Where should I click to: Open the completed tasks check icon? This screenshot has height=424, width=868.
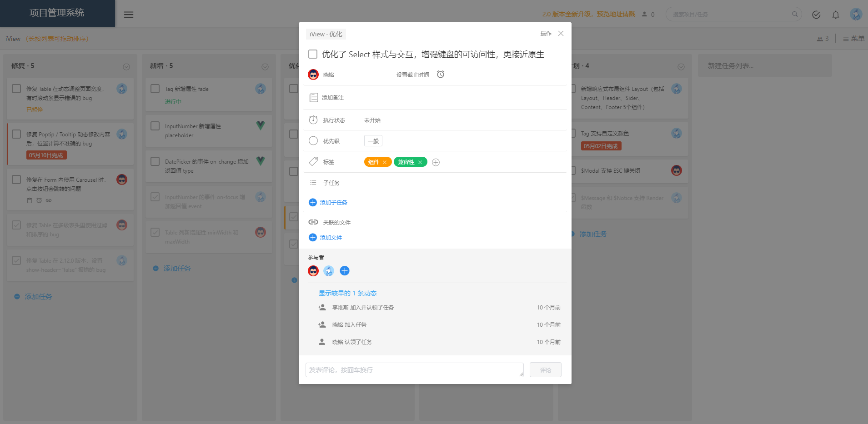click(x=816, y=15)
